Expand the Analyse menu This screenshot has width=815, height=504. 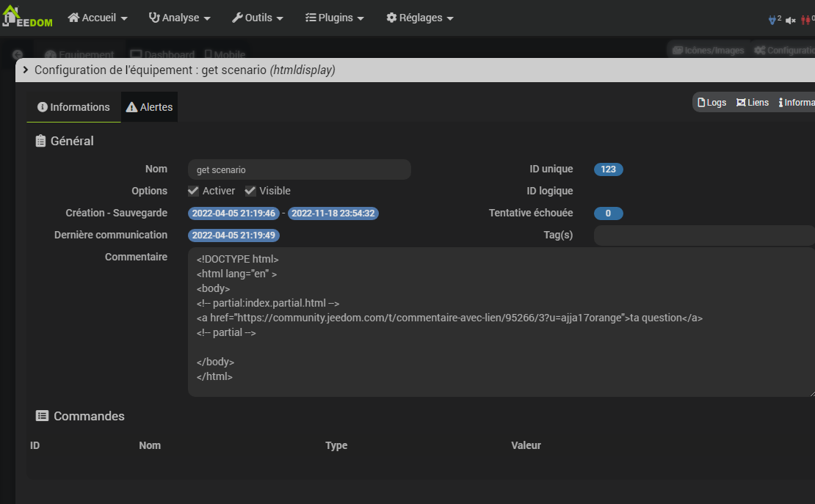(x=179, y=18)
